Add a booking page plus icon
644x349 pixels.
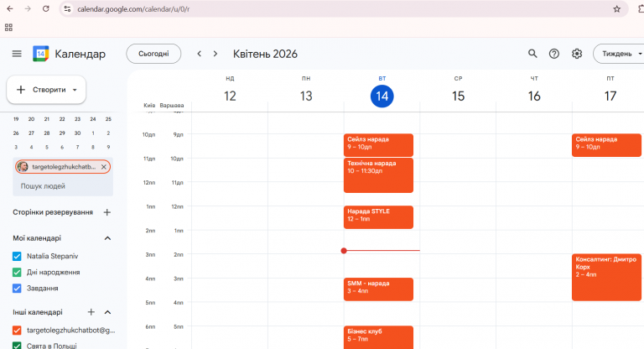coord(106,212)
